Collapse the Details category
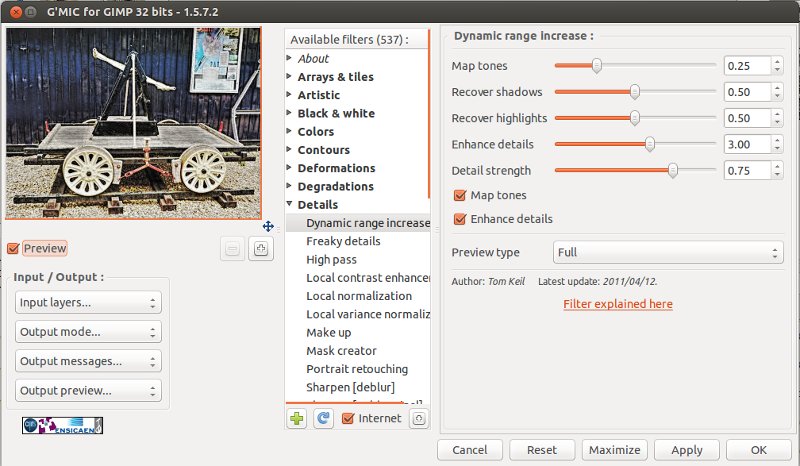Screen dimensions: 800x466 click(289, 204)
